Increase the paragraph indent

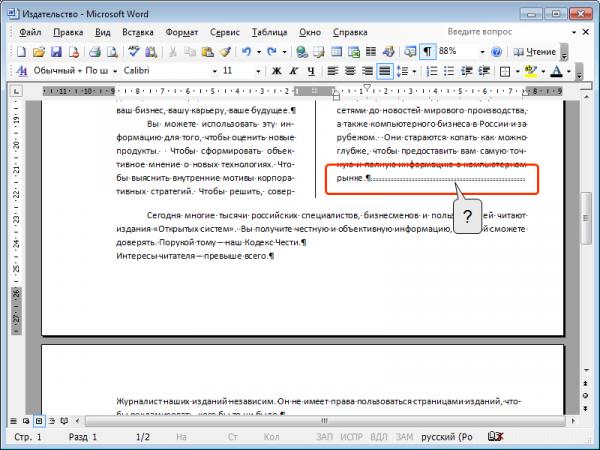click(x=484, y=71)
